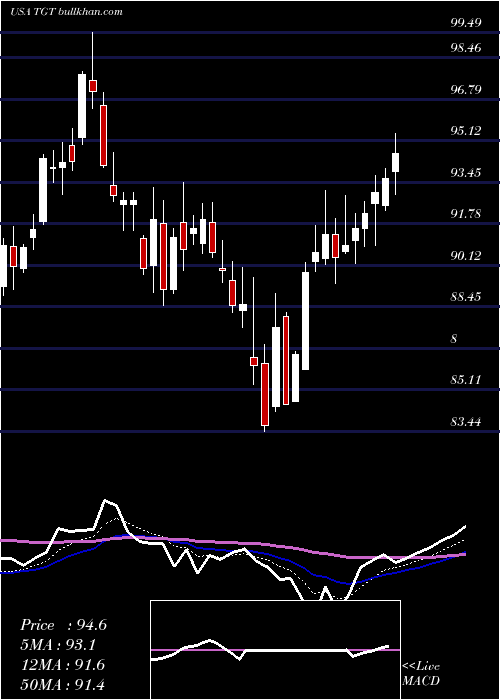Click the 90.12 price axis label
Image resolution: width=500 pixels, height=700 pixels.
[x=466, y=255]
